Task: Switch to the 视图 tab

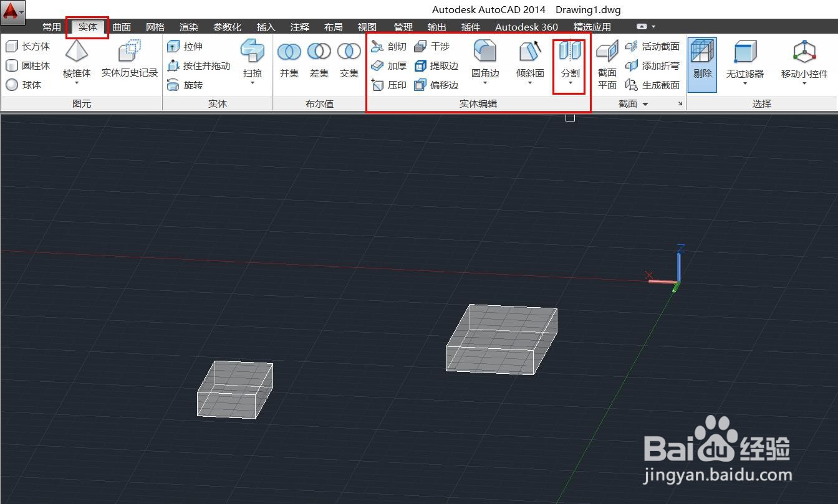Action: point(367,27)
